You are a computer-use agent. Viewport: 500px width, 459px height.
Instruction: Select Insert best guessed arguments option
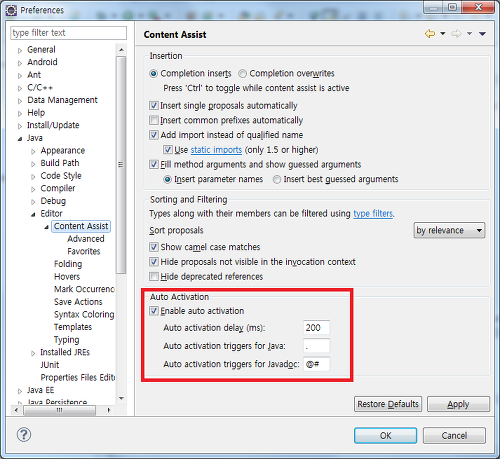277,179
